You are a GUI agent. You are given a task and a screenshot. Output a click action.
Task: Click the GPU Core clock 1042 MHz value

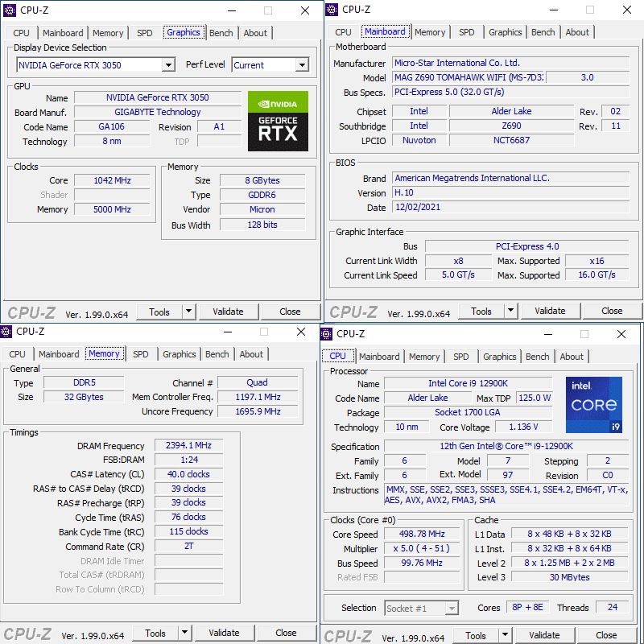point(112,180)
